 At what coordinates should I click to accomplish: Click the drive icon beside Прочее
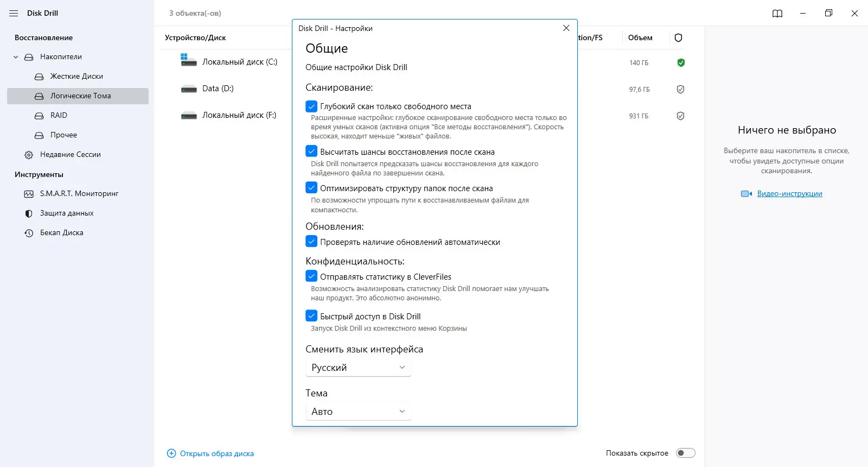[39, 135]
